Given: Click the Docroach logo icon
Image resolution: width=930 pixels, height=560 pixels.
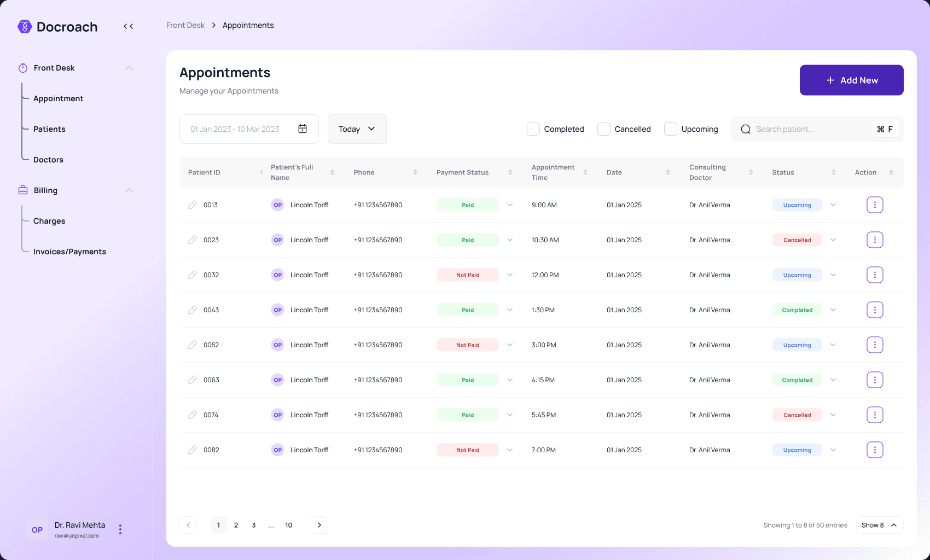Looking at the screenshot, I should tap(25, 27).
